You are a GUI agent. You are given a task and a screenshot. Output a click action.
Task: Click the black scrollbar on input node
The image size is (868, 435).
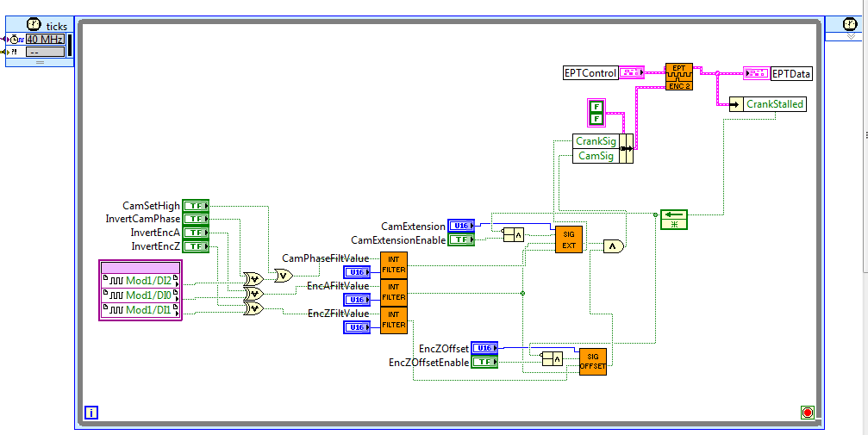pos(69,46)
